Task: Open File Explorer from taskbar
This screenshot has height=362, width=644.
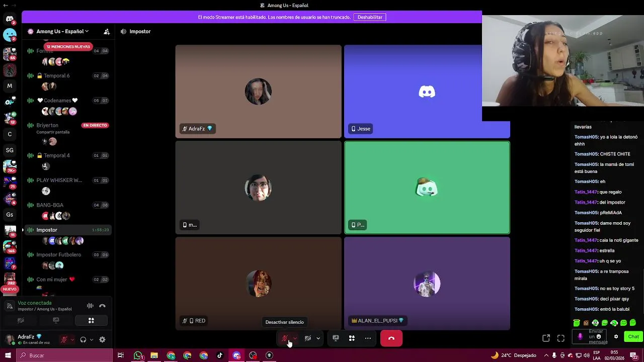Action: 154,355
